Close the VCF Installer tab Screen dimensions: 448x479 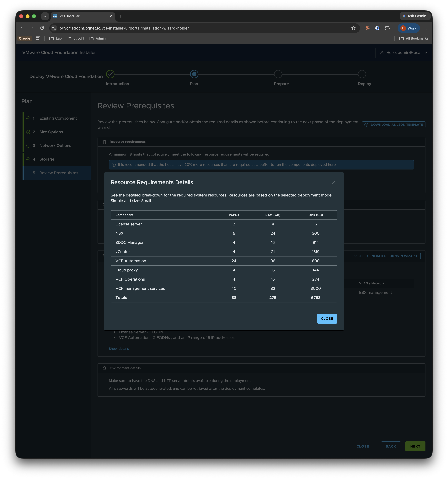point(111,16)
